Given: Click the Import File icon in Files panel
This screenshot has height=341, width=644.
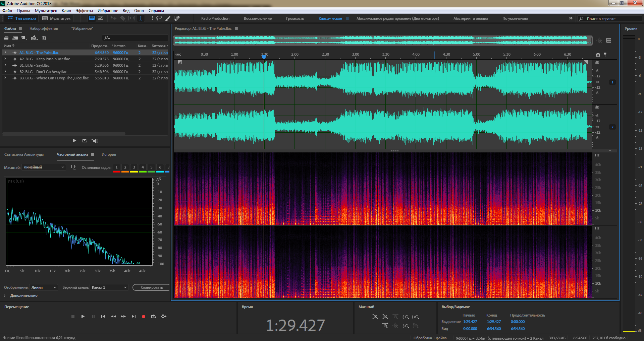Looking at the screenshot, I should [15, 38].
